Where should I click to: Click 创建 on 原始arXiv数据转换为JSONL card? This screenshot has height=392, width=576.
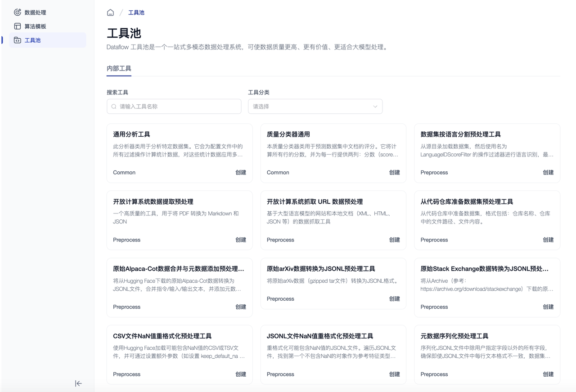click(394, 298)
